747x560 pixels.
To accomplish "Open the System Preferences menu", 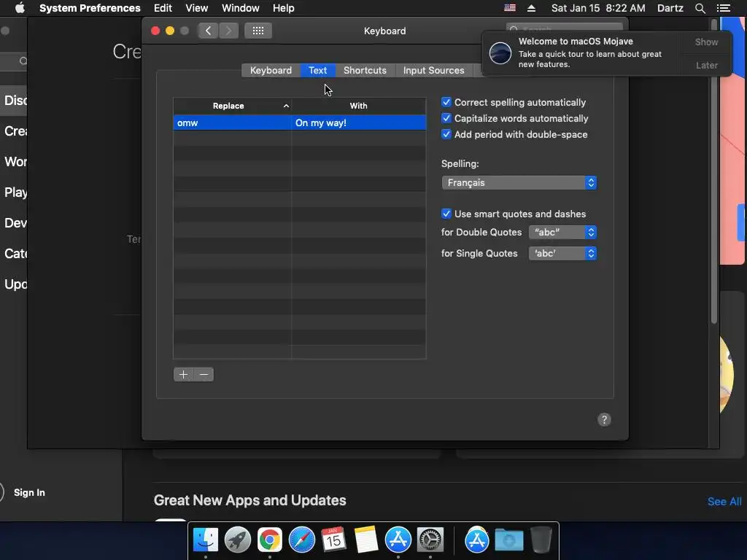I will pos(90,8).
